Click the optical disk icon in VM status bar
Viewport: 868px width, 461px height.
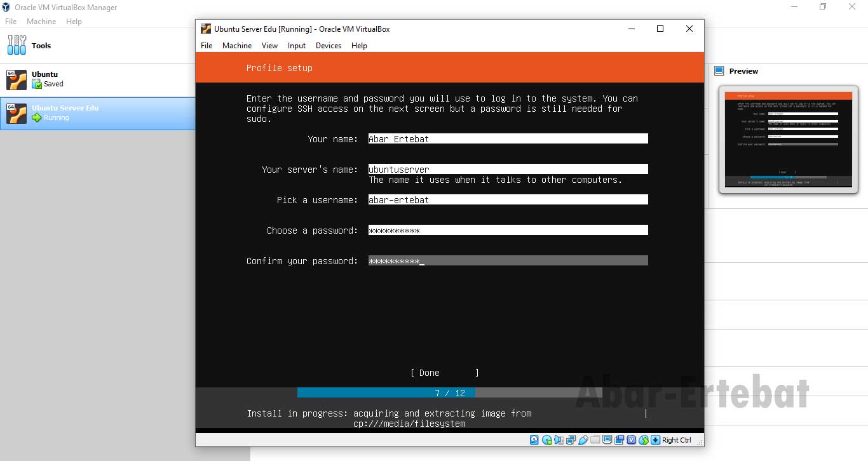point(547,439)
